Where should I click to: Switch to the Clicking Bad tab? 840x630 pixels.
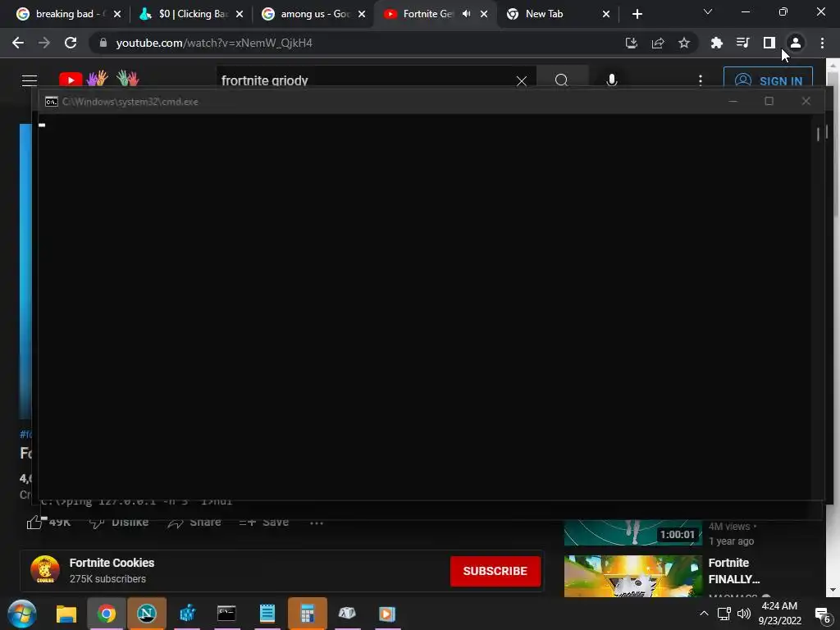185,14
